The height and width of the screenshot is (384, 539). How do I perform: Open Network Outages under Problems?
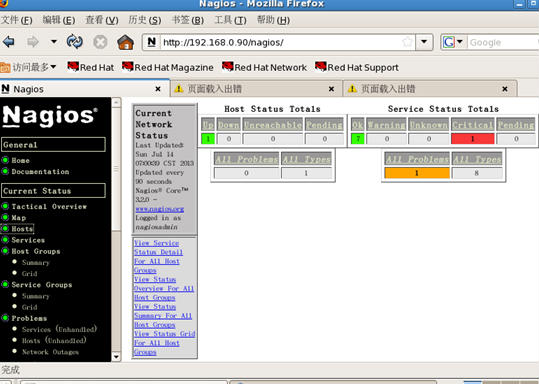click(x=50, y=352)
